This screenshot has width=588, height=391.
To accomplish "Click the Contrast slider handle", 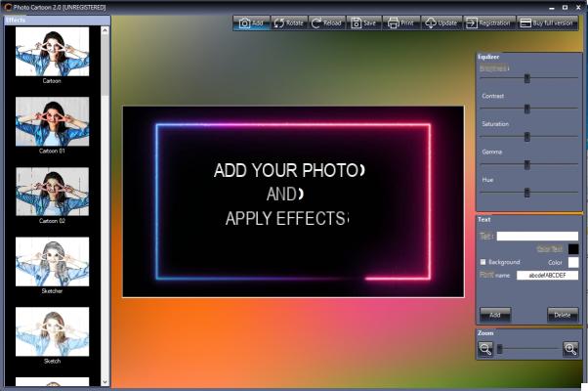I will pos(526,109).
